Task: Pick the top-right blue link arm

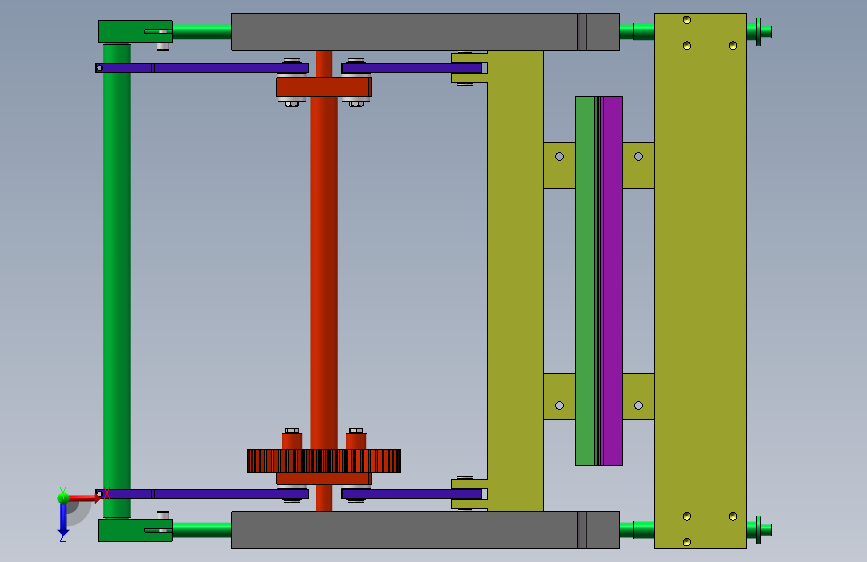Action: tap(412, 68)
